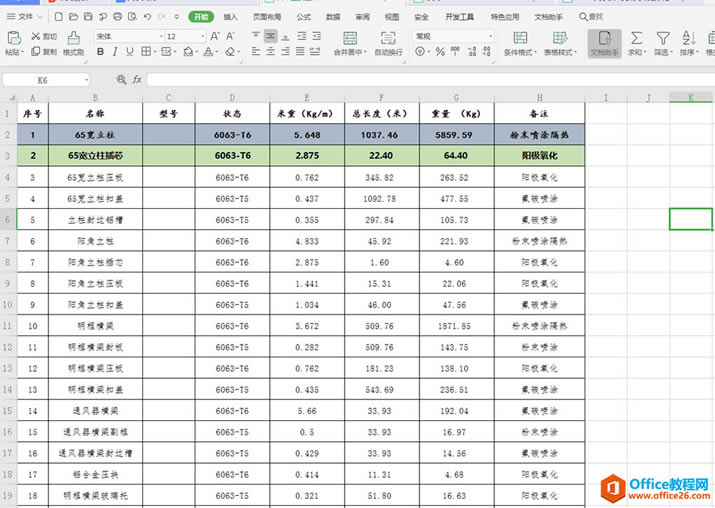Toggle Italic formatting
The height and width of the screenshot is (508, 715).
click(x=115, y=52)
